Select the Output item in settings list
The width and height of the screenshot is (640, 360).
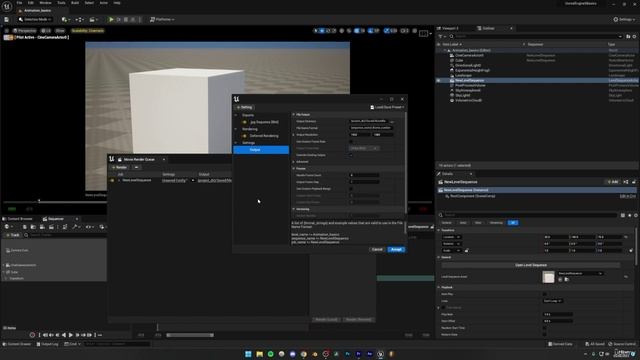(x=261, y=150)
